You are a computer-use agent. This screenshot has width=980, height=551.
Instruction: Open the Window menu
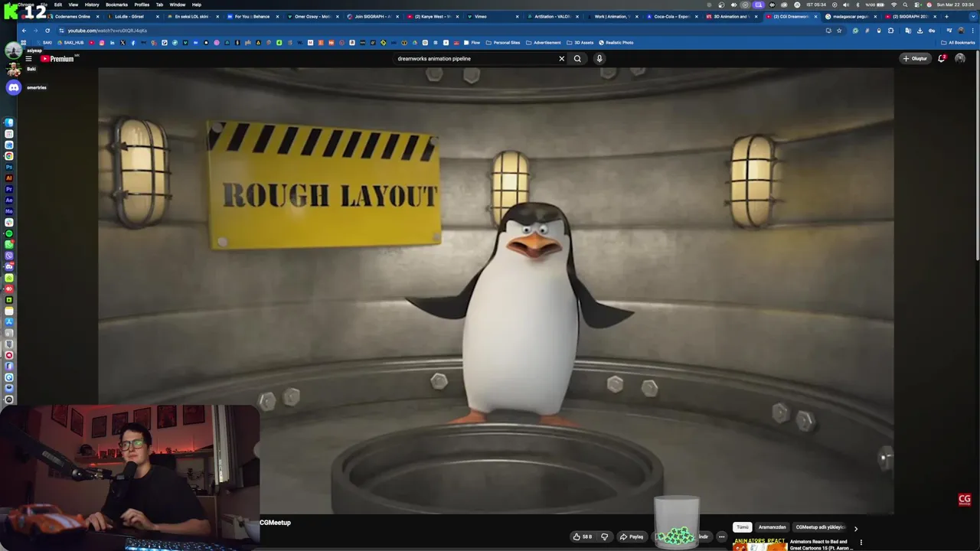[177, 5]
